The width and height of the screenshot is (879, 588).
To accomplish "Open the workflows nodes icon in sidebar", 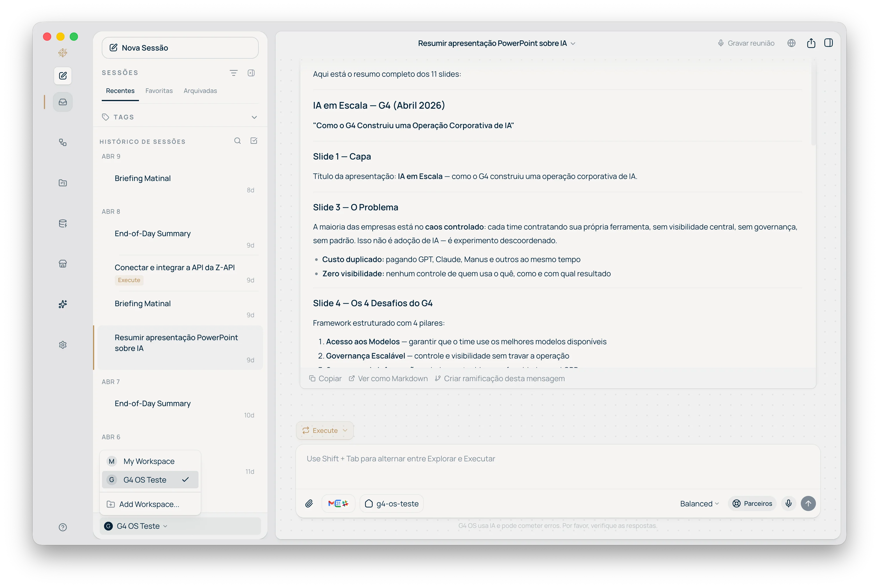I will [x=63, y=143].
